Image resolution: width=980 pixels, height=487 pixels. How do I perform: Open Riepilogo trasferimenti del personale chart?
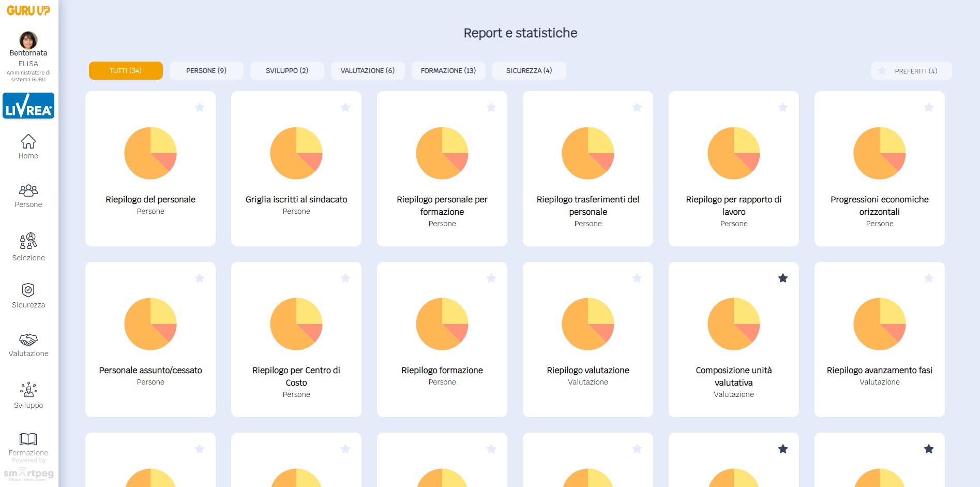point(588,153)
